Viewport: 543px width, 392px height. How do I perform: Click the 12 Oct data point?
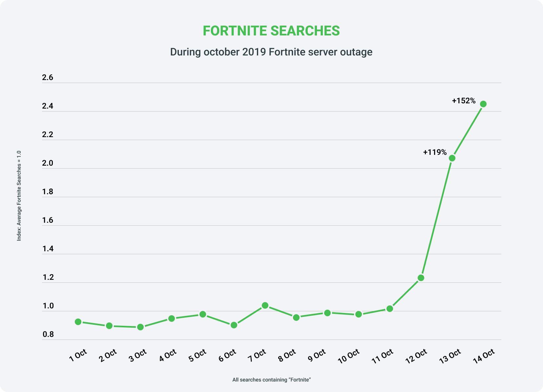tap(421, 278)
